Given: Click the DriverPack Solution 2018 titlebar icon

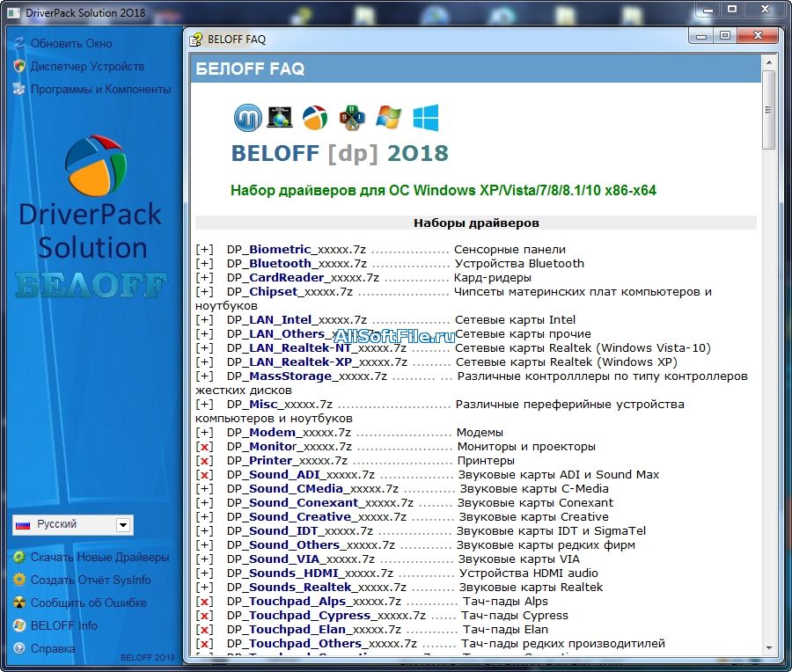Looking at the screenshot, I should (x=13, y=12).
